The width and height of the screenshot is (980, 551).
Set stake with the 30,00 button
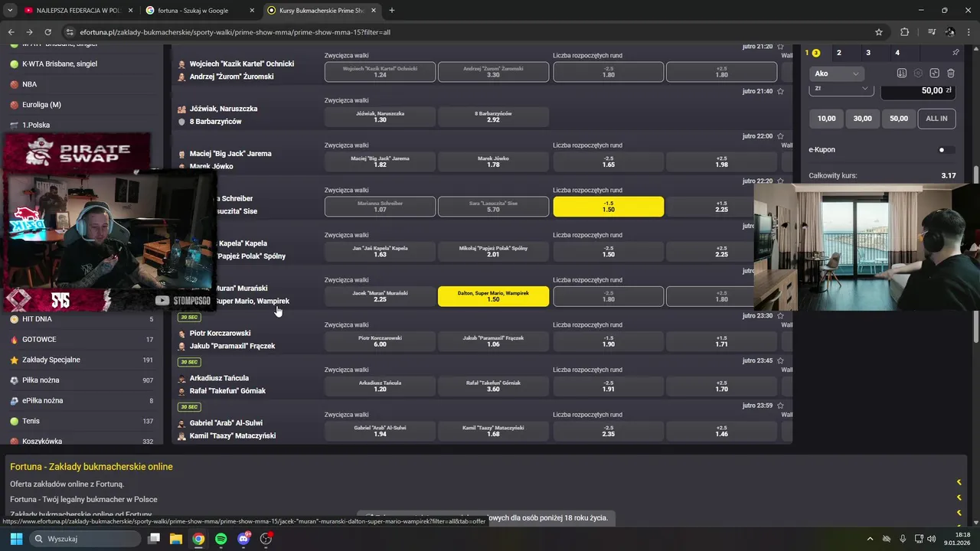pos(862,119)
